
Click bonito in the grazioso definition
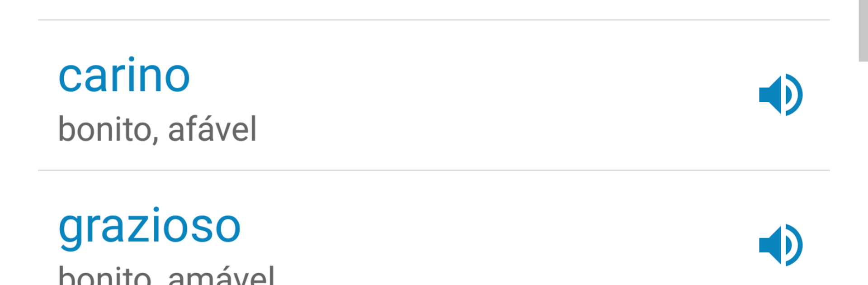coord(105,276)
